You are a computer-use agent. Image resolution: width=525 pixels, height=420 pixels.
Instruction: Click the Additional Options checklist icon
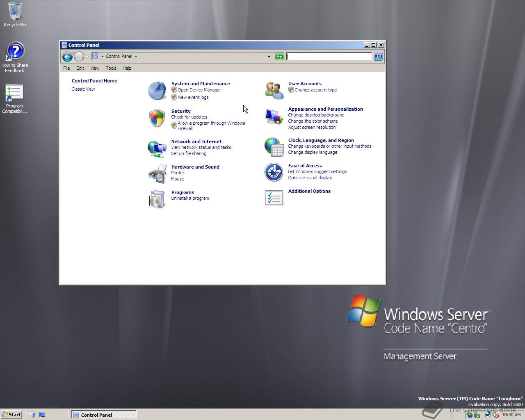pos(274,198)
